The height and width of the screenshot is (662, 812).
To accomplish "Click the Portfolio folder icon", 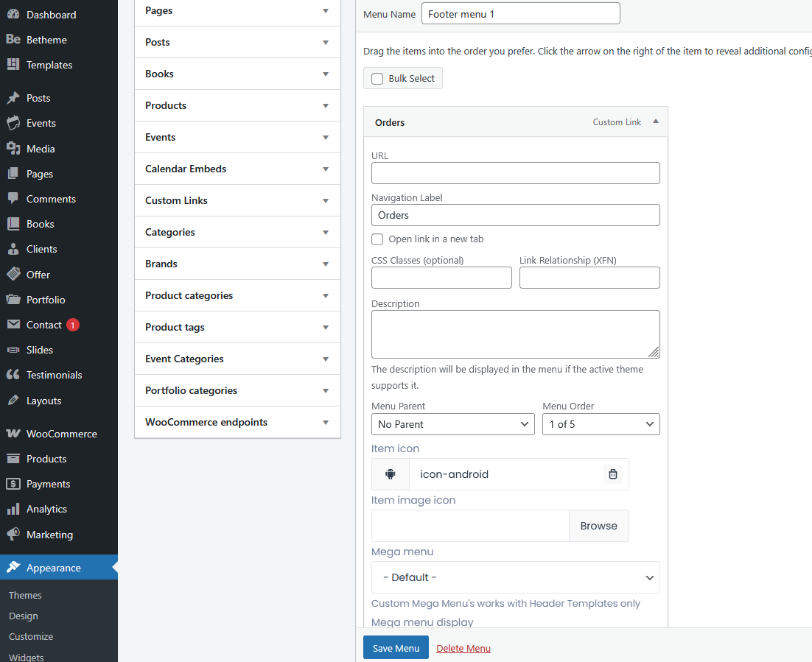I will [x=13, y=300].
